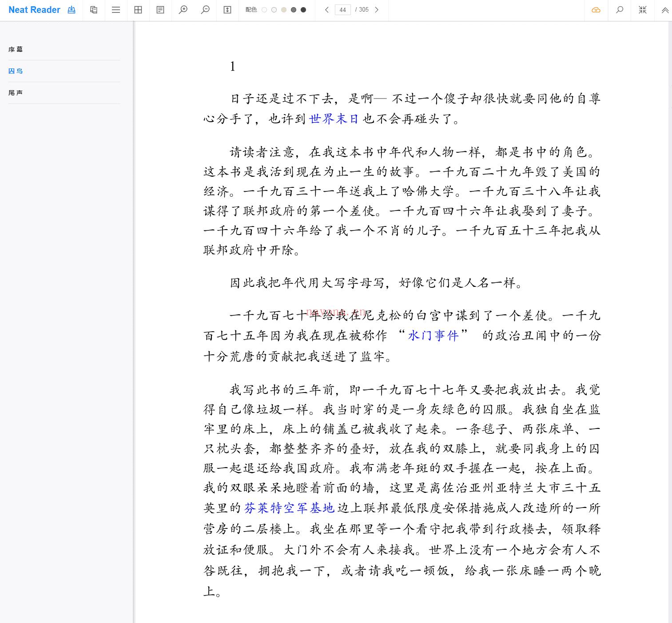This screenshot has width=672, height=623.
Task: Open the notes page icon
Action: tap(160, 10)
